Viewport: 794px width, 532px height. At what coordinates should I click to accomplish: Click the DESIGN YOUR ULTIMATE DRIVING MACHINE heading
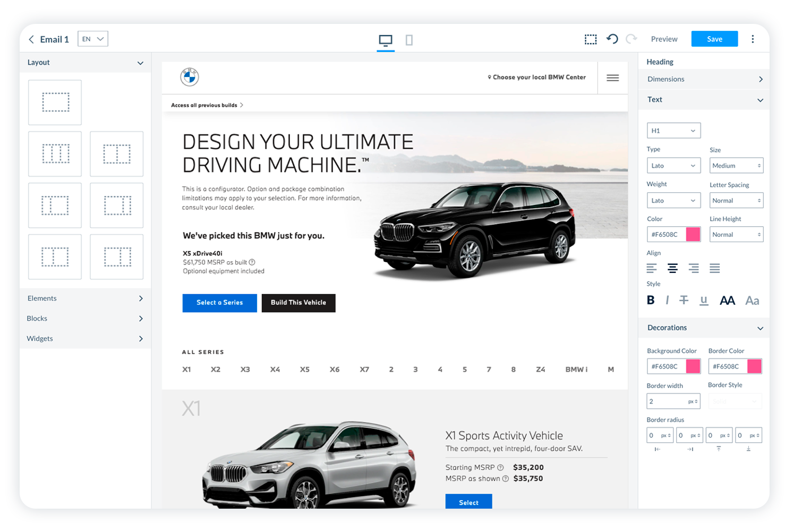point(298,153)
